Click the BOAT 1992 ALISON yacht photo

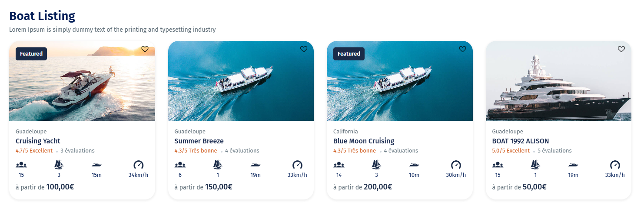coord(558,87)
